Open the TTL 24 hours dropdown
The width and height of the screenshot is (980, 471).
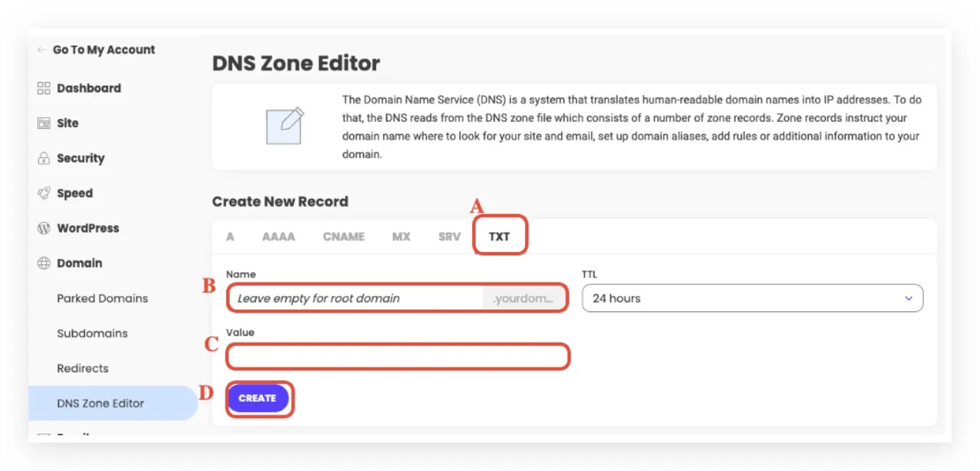click(x=752, y=298)
